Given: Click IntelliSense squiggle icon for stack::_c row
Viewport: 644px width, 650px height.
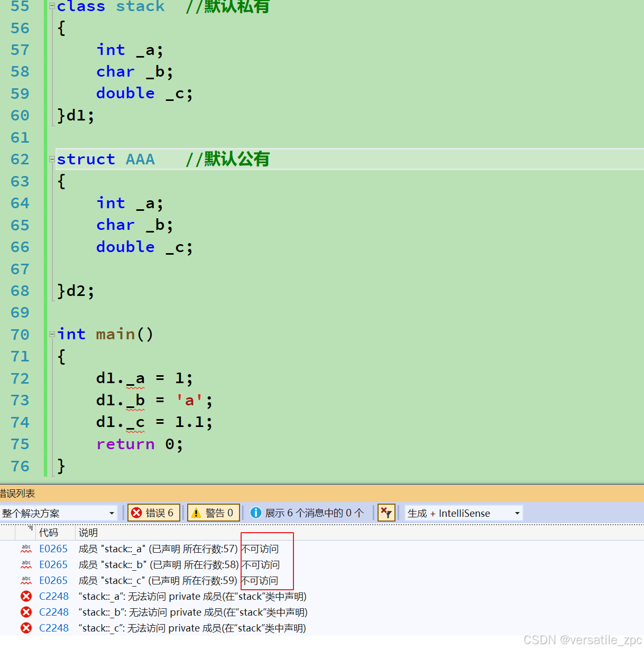Looking at the screenshot, I should tap(26, 581).
